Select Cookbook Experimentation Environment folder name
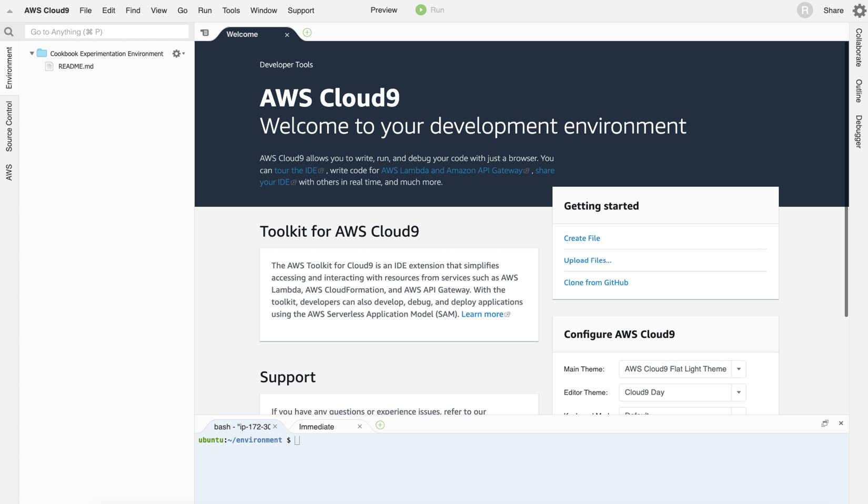Screen dimensions: 868x504 click(x=107, y=54)
